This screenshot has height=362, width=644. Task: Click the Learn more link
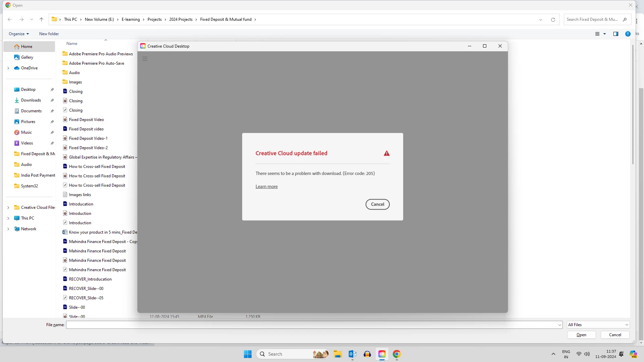266,187
